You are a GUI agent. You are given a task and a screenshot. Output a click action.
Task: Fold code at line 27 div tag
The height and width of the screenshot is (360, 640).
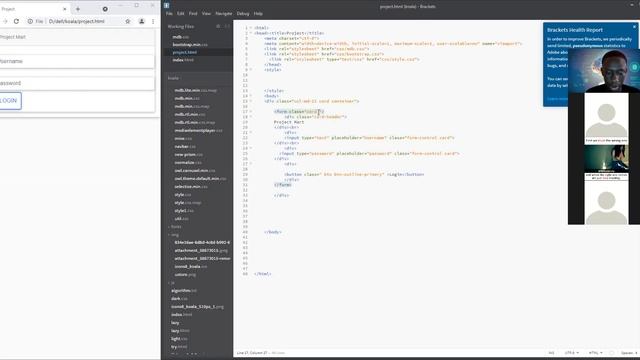(x=251, y=164)
